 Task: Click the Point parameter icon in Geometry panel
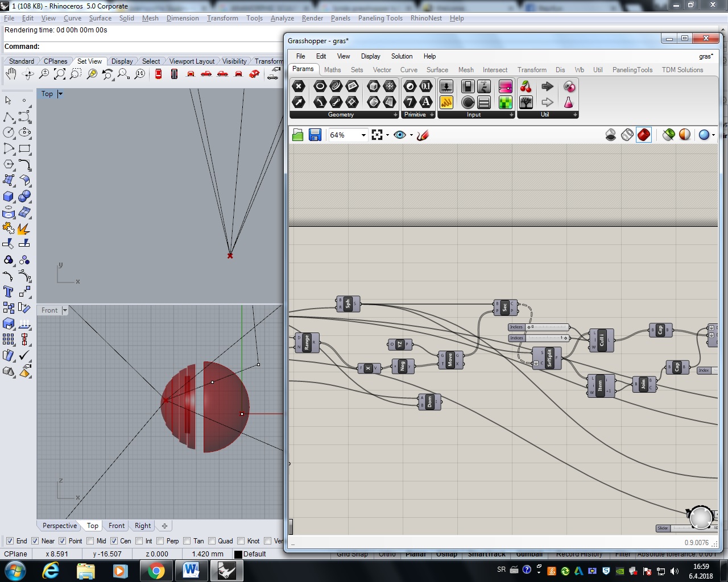[299, 86]
